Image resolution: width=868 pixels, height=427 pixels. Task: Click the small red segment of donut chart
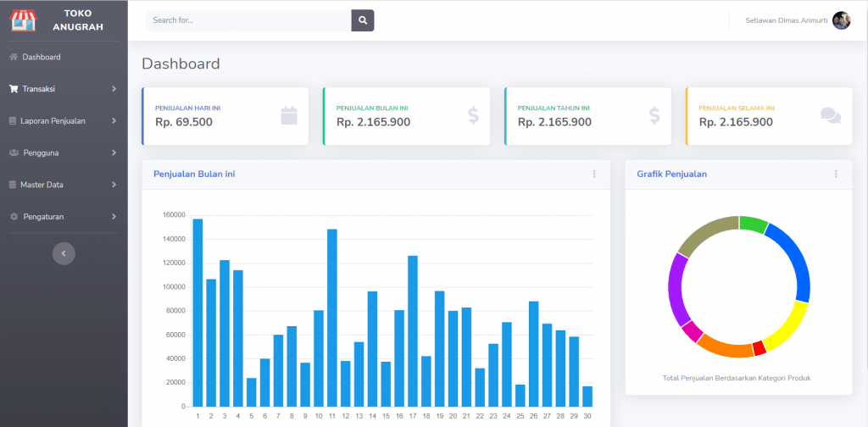759,348
